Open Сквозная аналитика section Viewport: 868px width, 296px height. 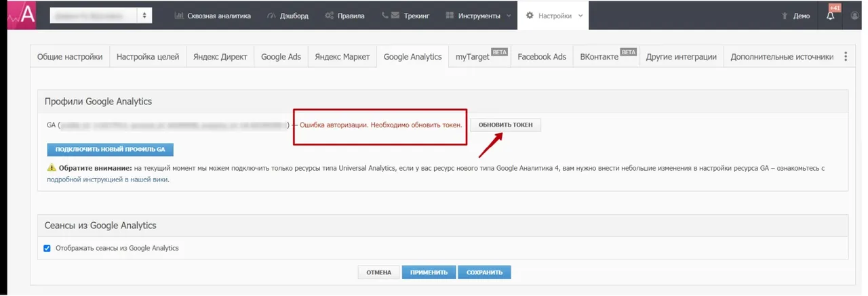tap(213, 16)
